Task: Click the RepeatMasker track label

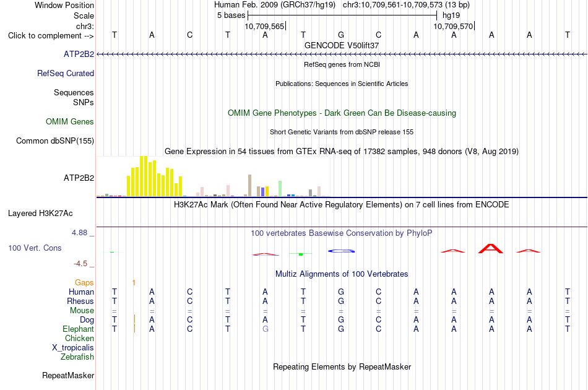Action: click(x=68, y=375)
